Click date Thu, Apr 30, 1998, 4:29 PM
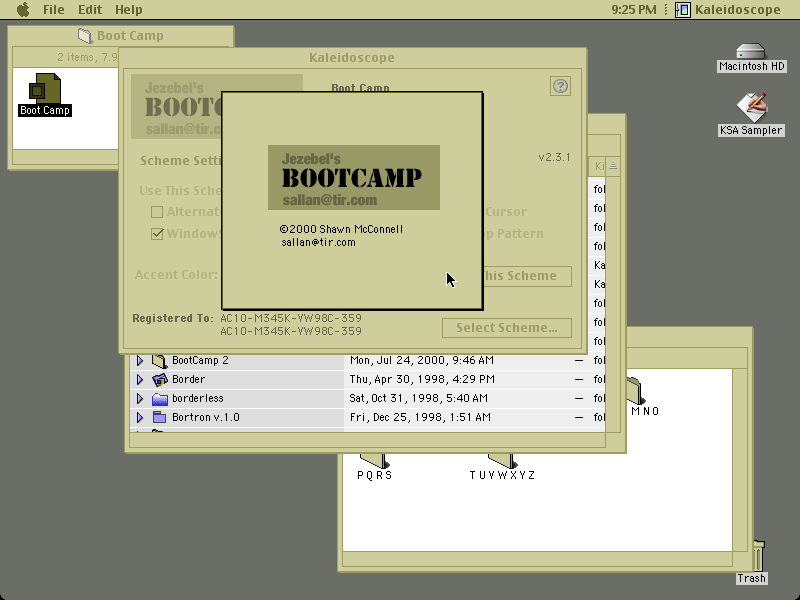Viewport: 800px width, 600px height. coord(422,379)
